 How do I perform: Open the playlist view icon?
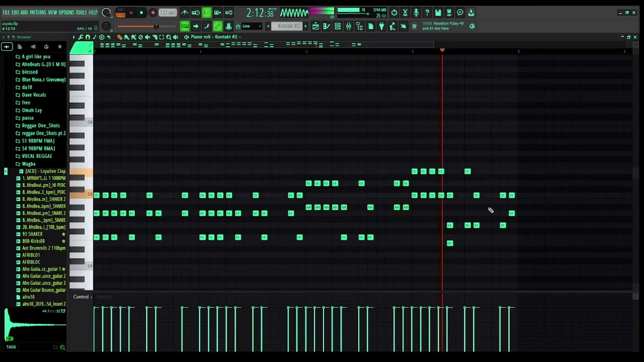point(315,26)
